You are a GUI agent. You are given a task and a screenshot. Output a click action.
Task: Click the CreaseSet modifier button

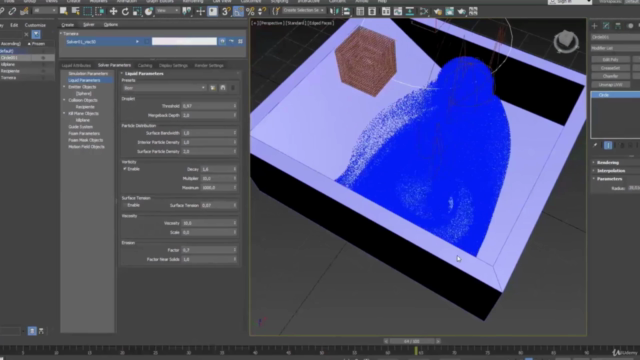610,68
